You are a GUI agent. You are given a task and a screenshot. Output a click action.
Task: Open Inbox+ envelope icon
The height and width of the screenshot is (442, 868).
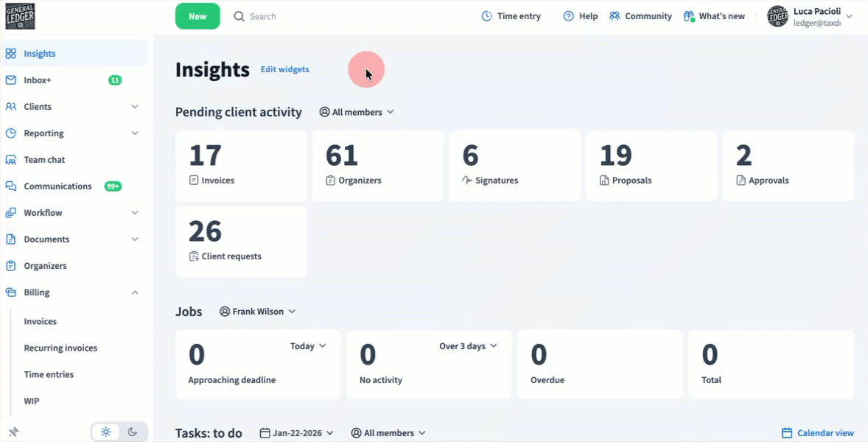coord(11,80)
